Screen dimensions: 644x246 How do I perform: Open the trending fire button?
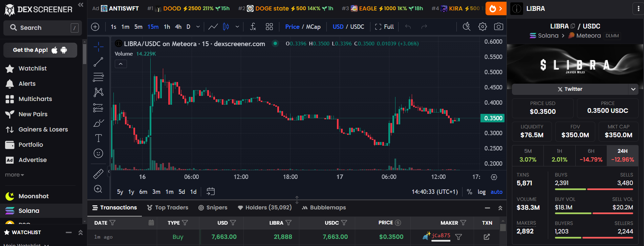pyautogui.click(x=496, y=8)
